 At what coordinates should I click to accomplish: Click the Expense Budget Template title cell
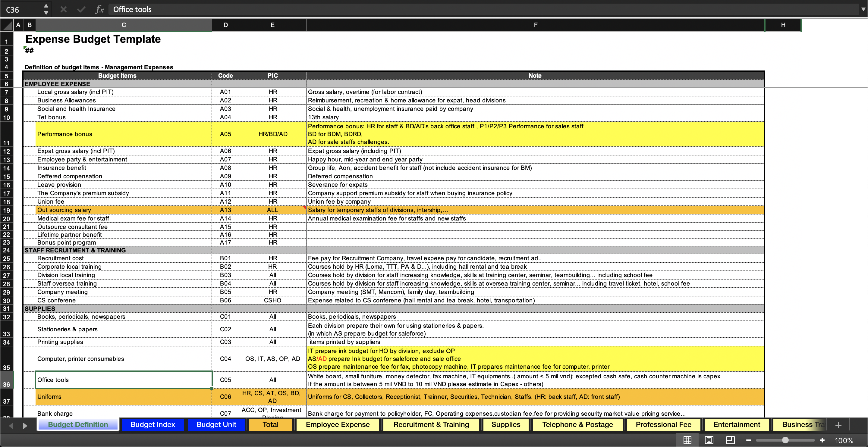coord(93,39)
